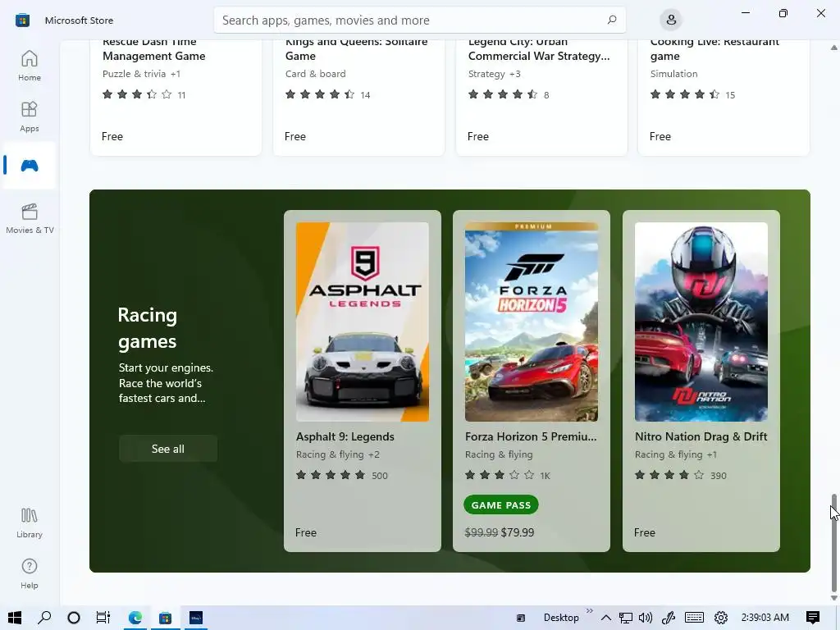The image size is (840, 630).
Task: Click 'Simulation' genre text
Action: 674,74
